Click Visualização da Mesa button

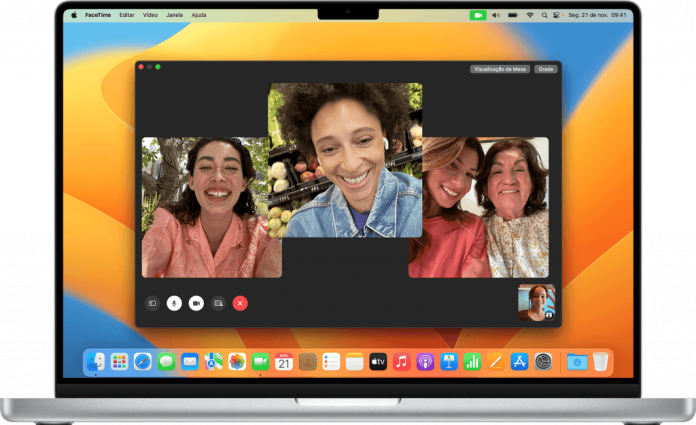(500, 69)
